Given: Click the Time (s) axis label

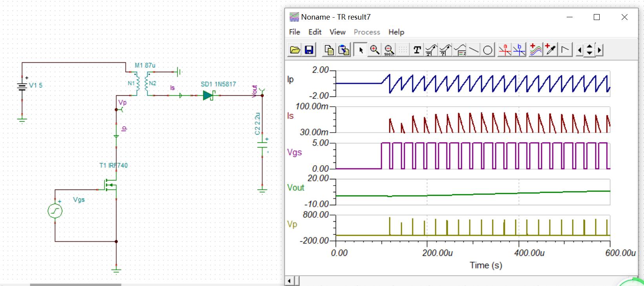Looking at the screenshot, I should coord(486,265).
